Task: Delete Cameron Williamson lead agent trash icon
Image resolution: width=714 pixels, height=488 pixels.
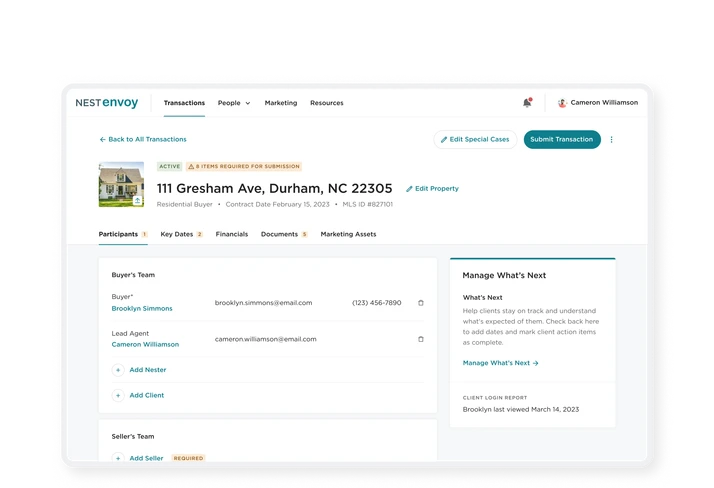Action: point(421,339)
